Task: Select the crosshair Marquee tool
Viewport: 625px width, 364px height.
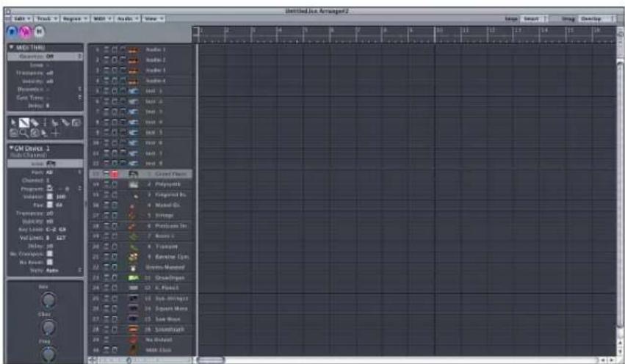Action: click(55, 133)
